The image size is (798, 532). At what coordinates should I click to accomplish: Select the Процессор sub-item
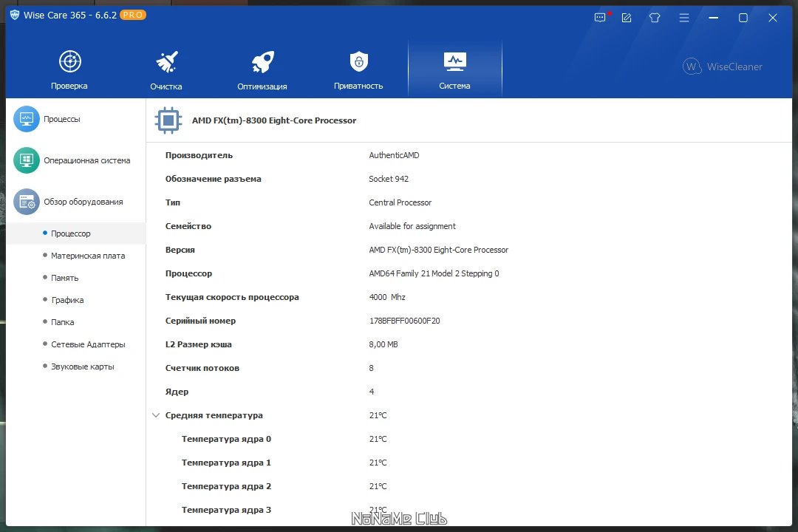[76, 233]
